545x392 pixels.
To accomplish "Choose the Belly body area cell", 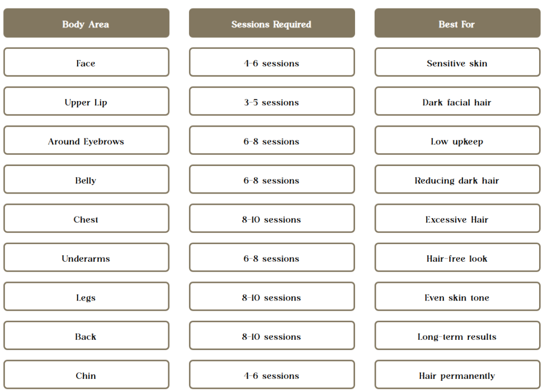I will pyautogui.click(x=86, y=180).
